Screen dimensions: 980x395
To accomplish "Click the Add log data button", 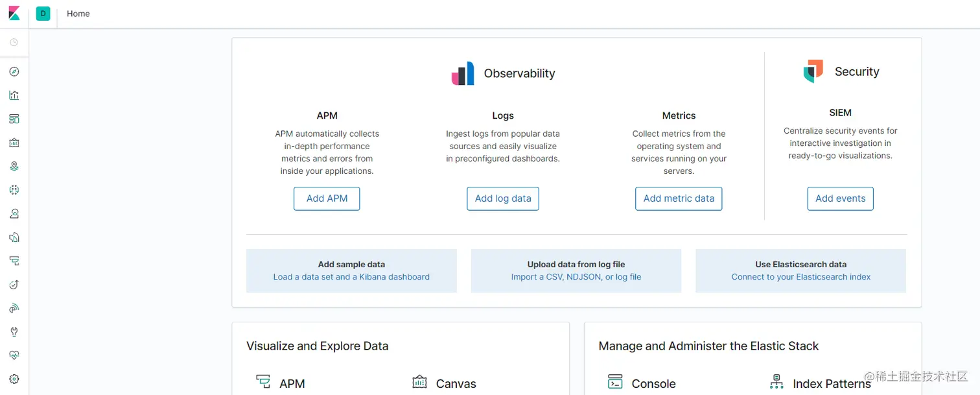I will pyautogui.click(x=503, y=198).
